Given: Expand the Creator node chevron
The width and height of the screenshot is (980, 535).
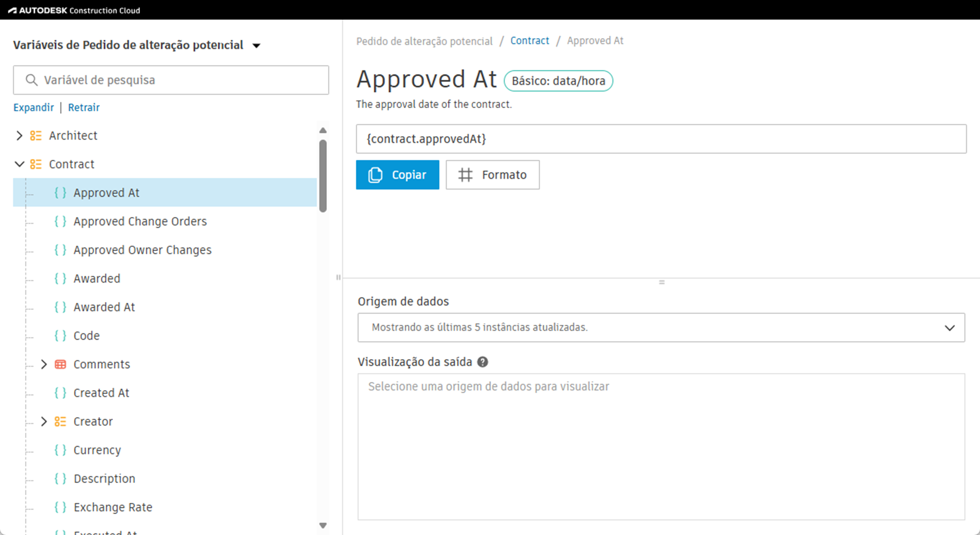Looking at the screenshot, I should (x=44, y=422).
